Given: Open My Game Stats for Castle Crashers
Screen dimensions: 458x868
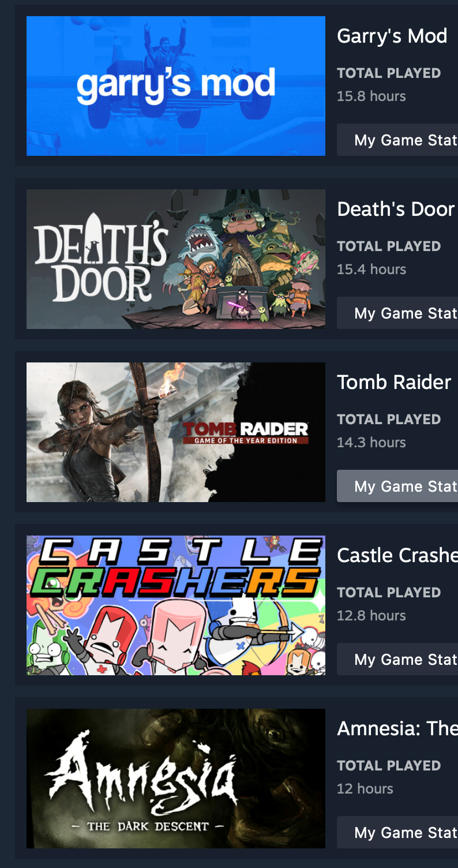Looking at the screenshot, I should pyautogui.click(x=397, y=659).
